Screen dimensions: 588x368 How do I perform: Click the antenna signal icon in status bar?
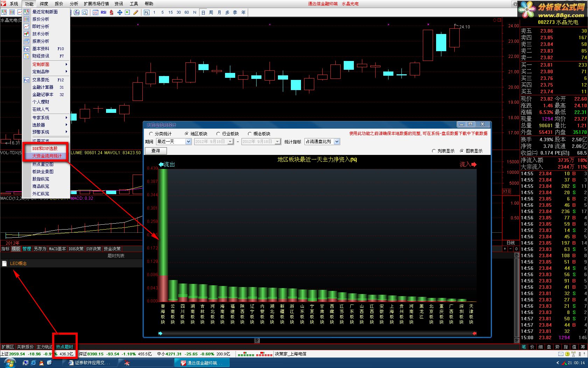pyautogui.click(x=573, y=354)
